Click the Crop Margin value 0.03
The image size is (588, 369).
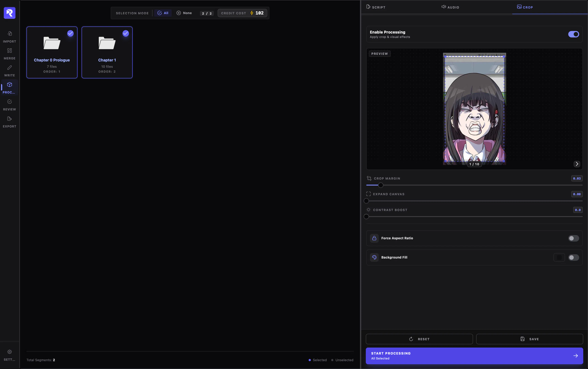(577, 178)
